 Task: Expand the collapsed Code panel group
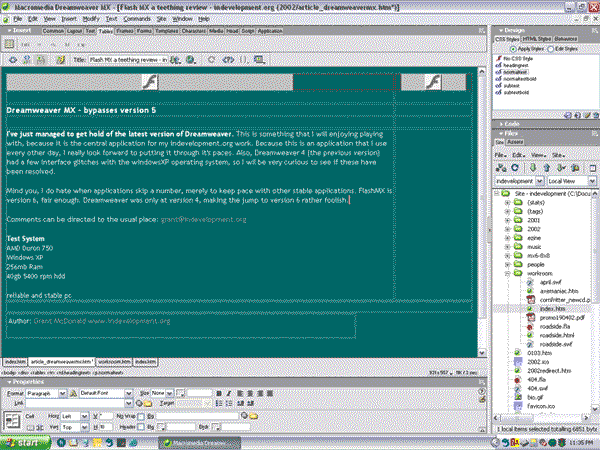pos(502,124)
